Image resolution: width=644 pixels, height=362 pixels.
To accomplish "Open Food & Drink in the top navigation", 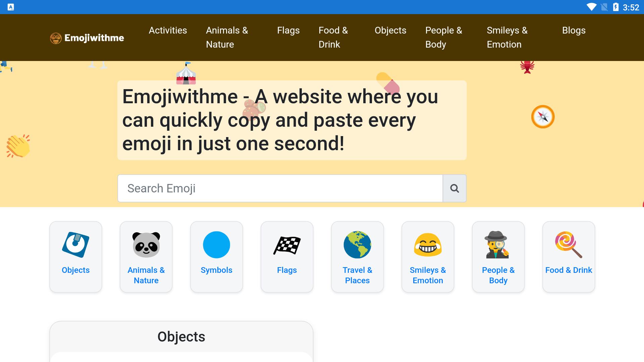I will tap(333, 38).
